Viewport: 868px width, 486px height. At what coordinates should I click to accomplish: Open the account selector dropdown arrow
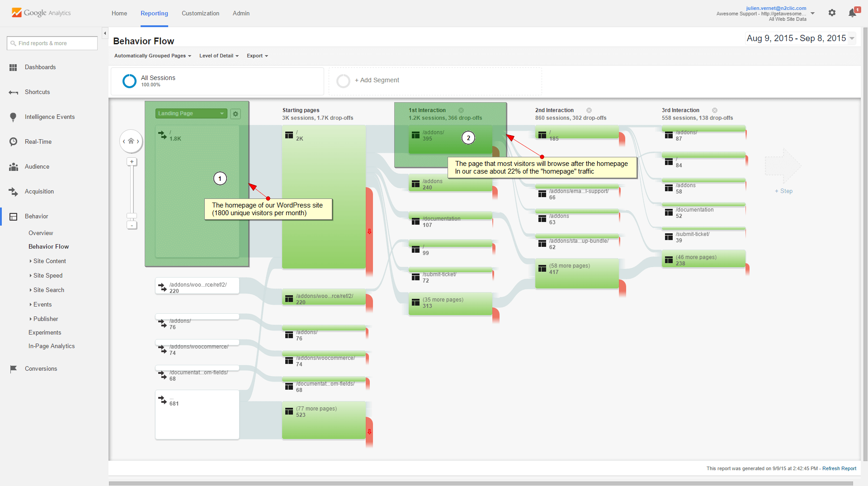[x=813, y=14]
